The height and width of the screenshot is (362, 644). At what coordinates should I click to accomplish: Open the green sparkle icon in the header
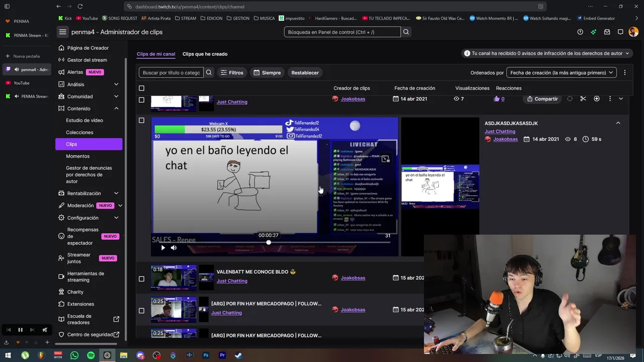[x=594, y=32]
